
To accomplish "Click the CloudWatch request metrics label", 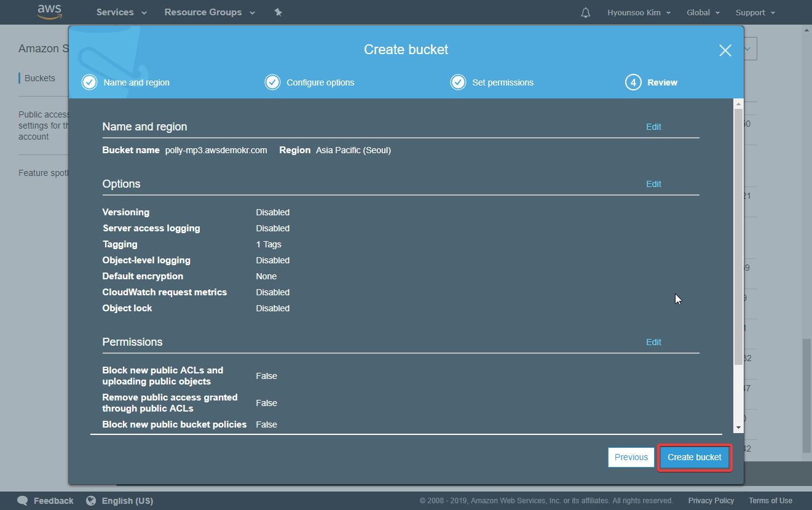I will click(165, 292).
